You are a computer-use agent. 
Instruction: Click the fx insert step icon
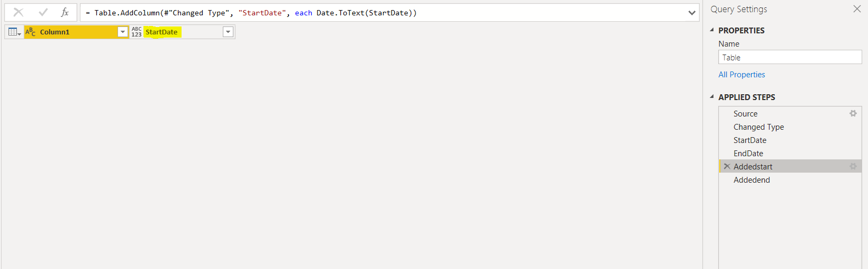pyautogui.click(x=65, y=12)
